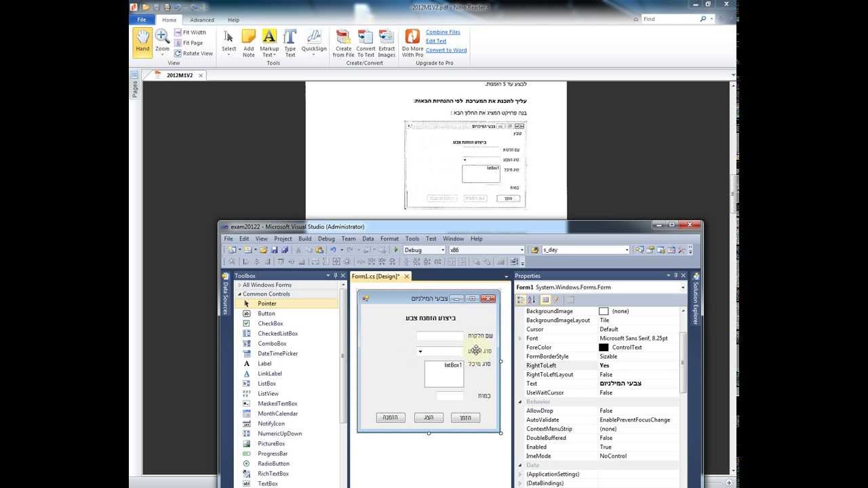Toggle auto-hide pin on Toolbox panel
868x488 pixels.
click(335, 276)
